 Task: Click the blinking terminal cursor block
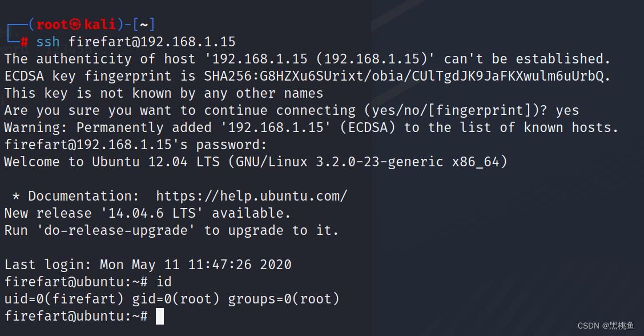pos(159,316)
